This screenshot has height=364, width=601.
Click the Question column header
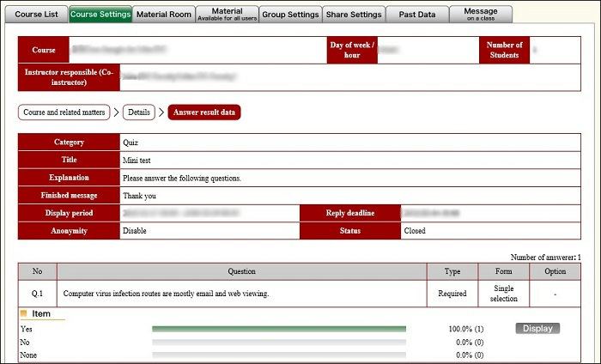(x=241, y=271)
